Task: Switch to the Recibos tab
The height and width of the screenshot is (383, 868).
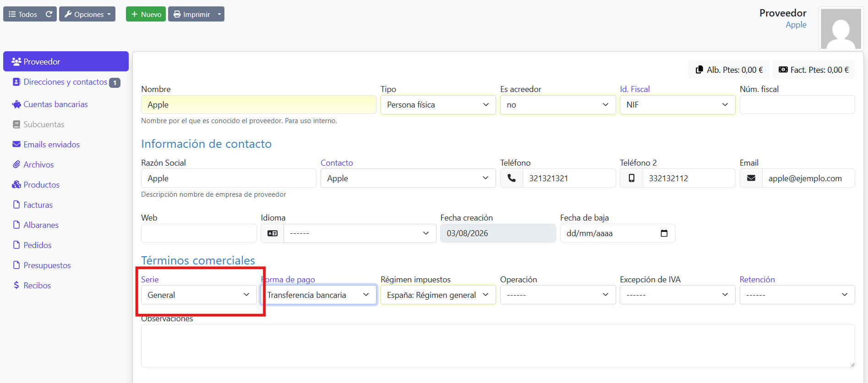Action: [x=66, y=286]
